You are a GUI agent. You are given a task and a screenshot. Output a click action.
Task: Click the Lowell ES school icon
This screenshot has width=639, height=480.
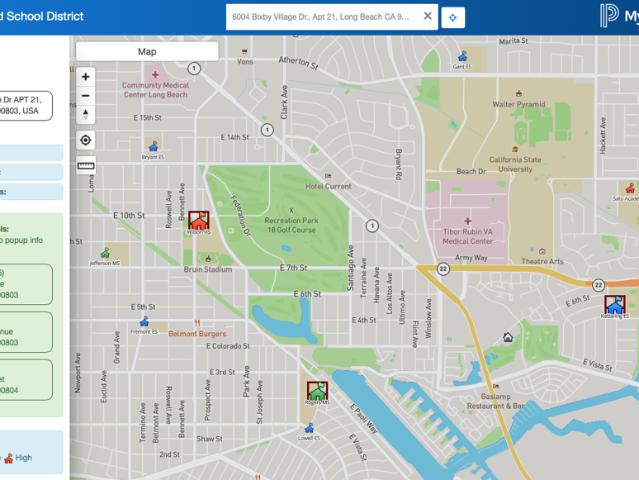[x=309, y=427]
